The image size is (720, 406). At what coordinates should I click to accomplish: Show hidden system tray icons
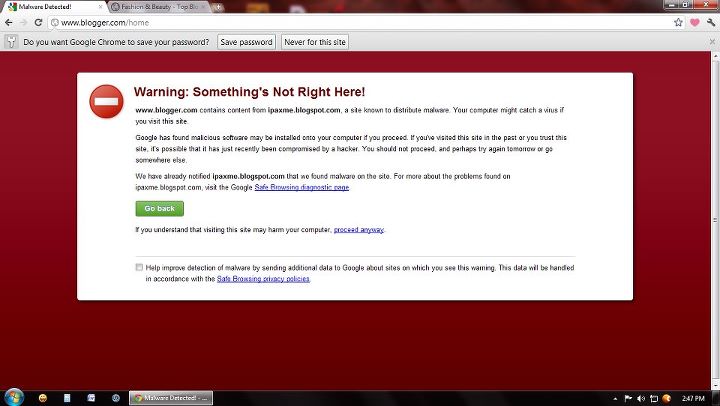tap(615, 399)
